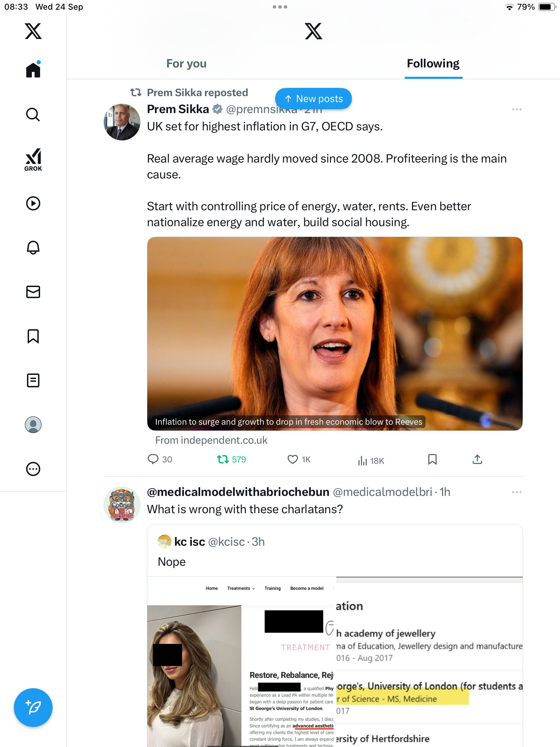Switch to the For you tab

point(186,64)
